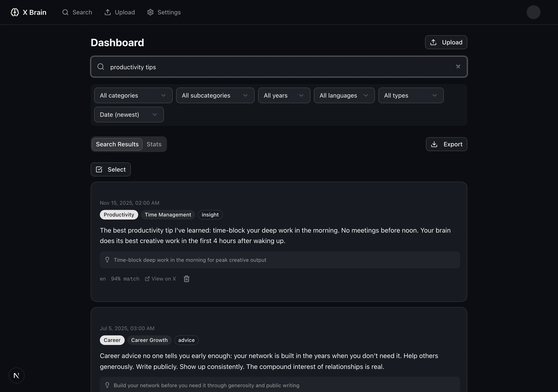Image resolution: width=558 pixels, height=392 pixels.
Task: Open the All categories dropdown
Action: [x=133, y=95]
